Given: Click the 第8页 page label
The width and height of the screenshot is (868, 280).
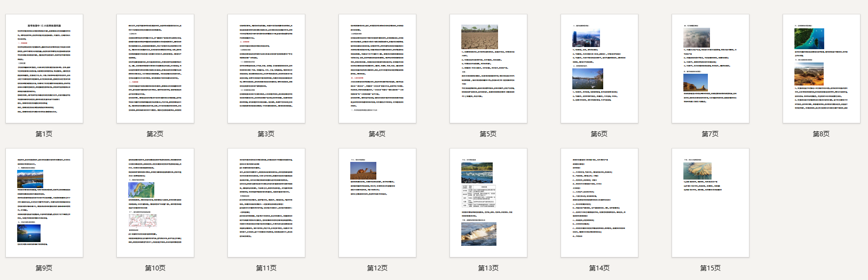Looking at the screenshot, I should (821, 134).
